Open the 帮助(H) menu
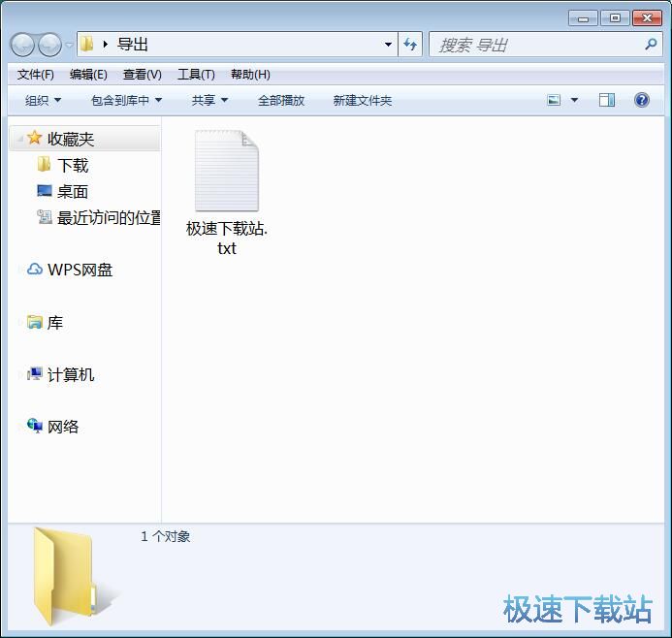 [250, 75]
